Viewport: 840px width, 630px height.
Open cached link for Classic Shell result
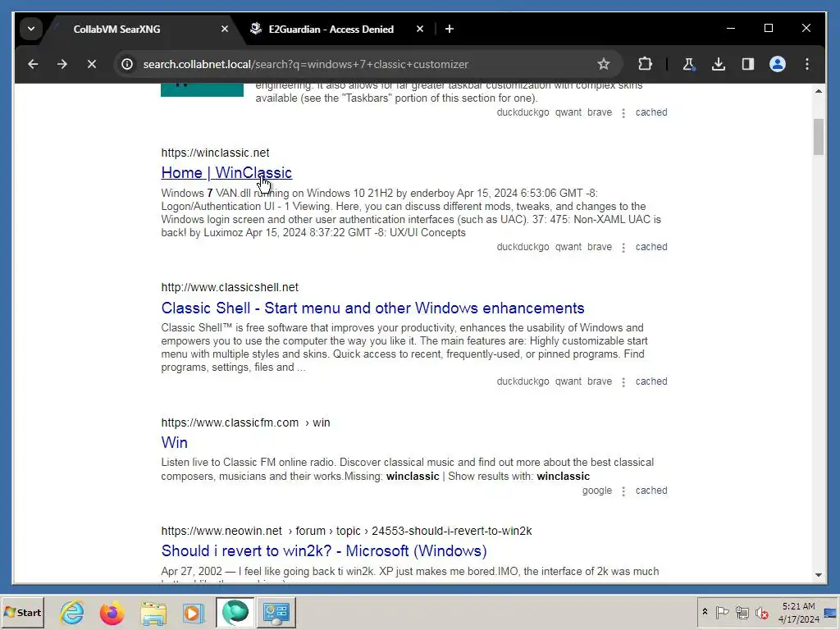651,381
